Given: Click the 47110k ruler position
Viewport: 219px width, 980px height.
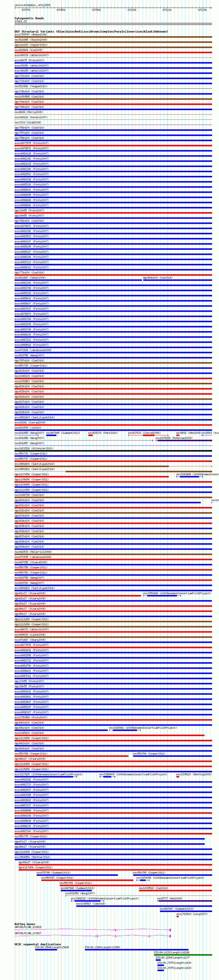Looking at the screenshot, I should [x=167, y=10].
